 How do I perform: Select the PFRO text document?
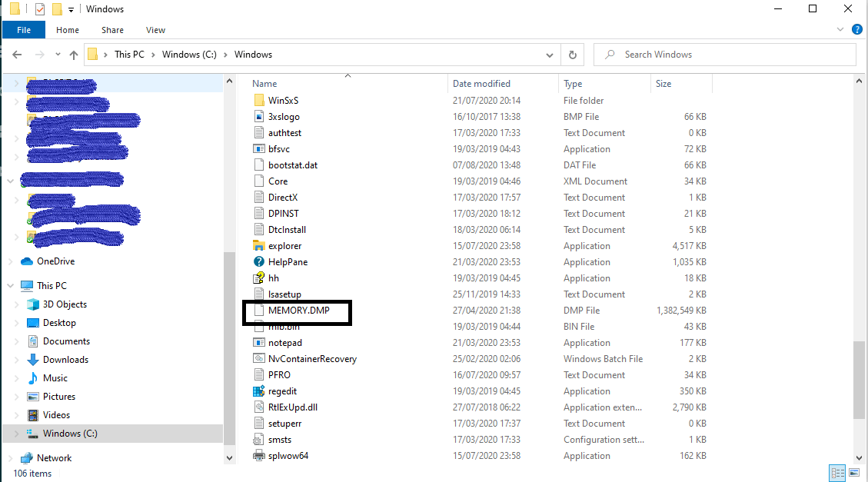[x=279, y=374]
